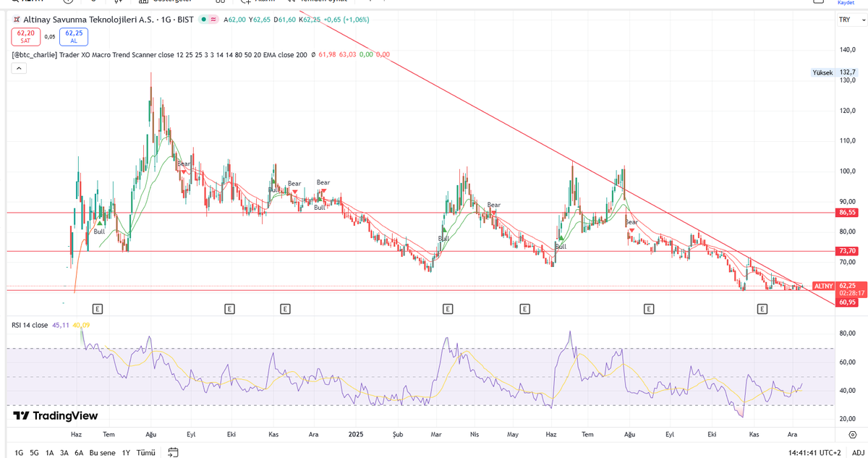The width and height of the screenshot is (868, 458).
Task: Select the 1A time range
Action: pos(50,452)
